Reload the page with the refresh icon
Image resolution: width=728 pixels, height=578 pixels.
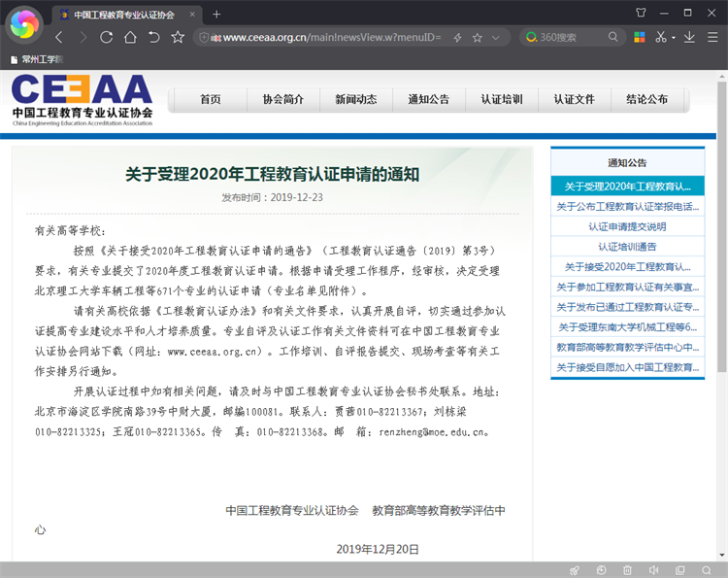(x=107, y=37)
